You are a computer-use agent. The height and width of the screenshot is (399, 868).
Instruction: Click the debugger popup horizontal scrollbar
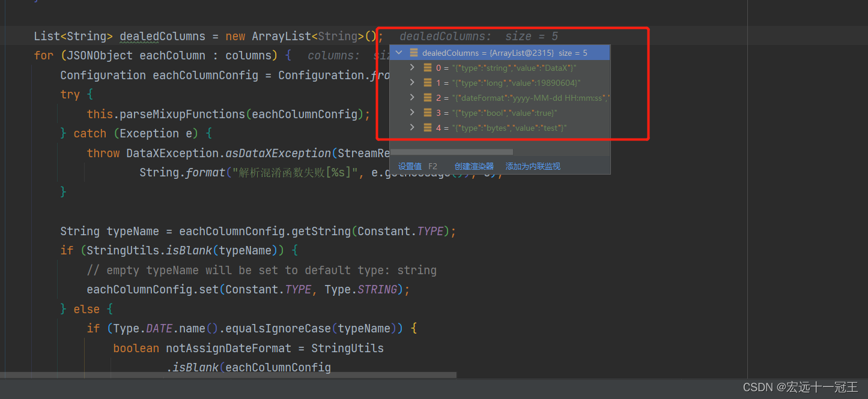(452, 152)
